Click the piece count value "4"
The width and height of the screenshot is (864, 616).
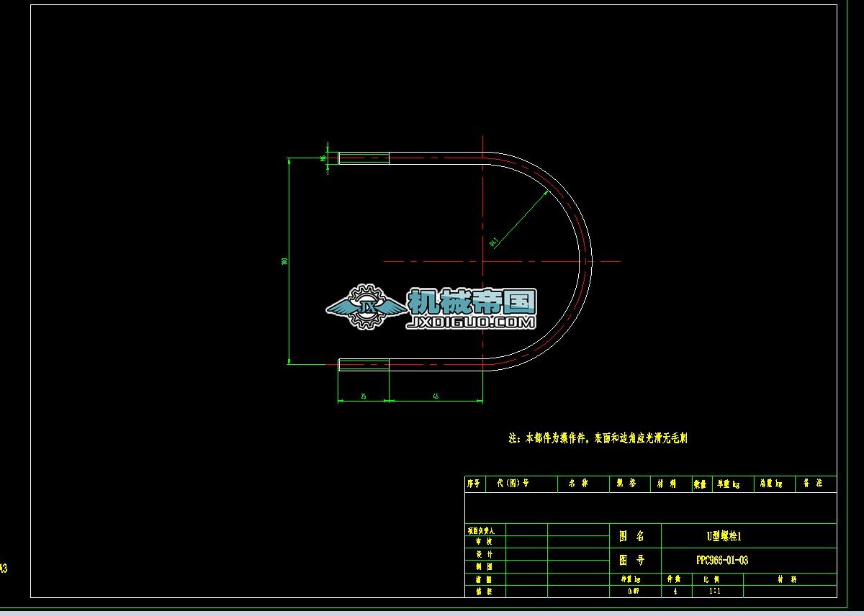coord(675,591)
